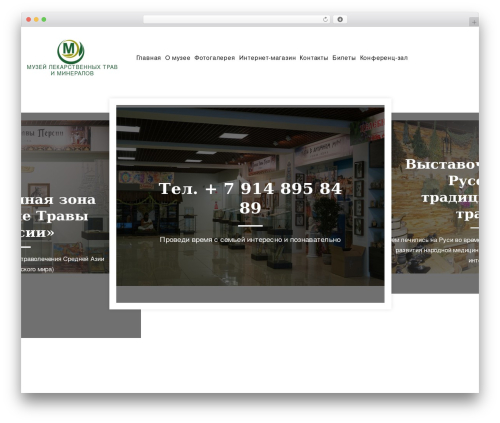Image resolution: width=500 pixels, height=423 pixels.
Task: Click the red close window dot
Action: point(29,19)
